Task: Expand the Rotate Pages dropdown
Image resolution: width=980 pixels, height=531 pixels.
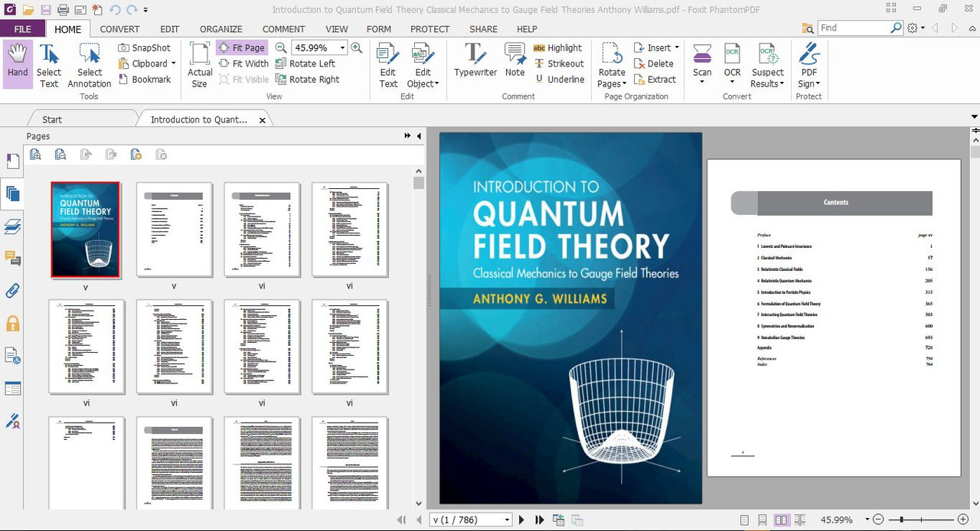Action: [x=624, y=84]
